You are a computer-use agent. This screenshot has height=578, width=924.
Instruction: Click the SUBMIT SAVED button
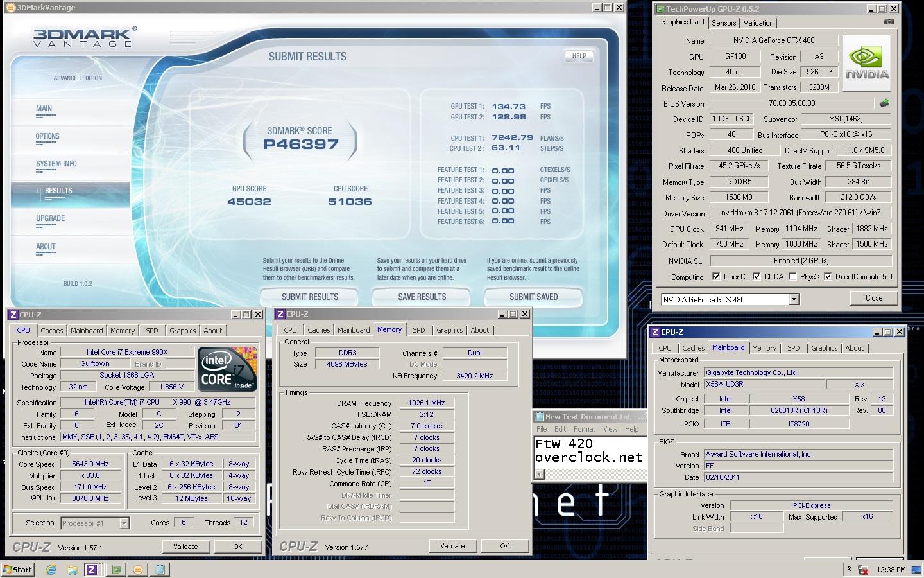(533, 297)
